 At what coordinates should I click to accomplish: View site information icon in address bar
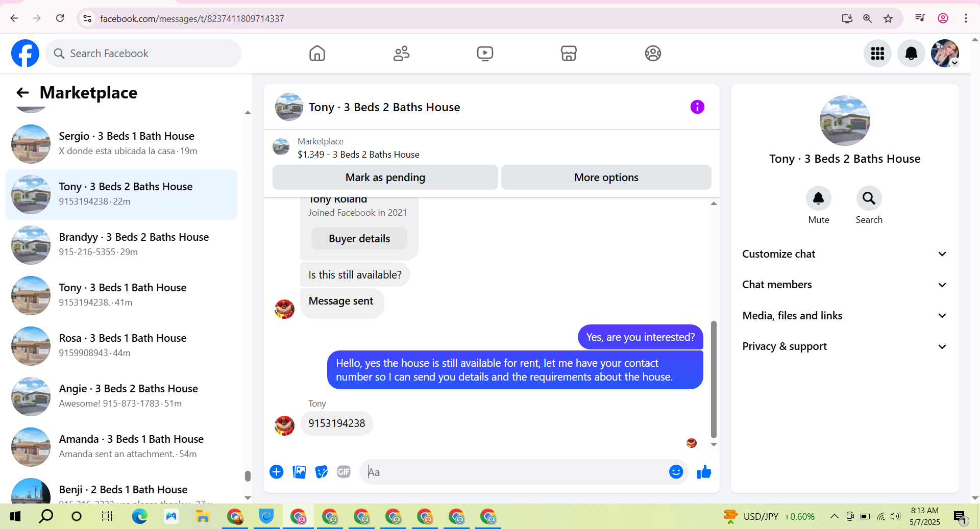87,18
